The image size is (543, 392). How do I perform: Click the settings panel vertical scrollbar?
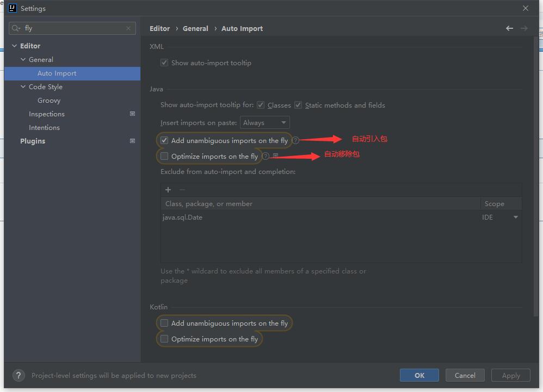[x=536, y=177]
